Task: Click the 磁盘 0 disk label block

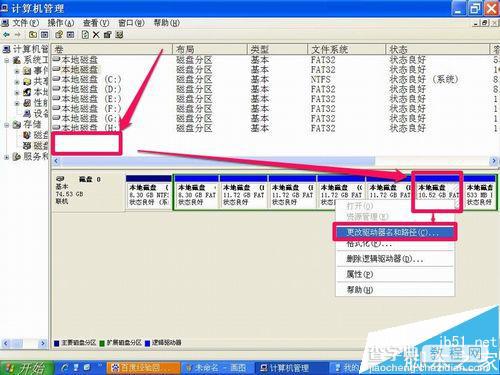Action: coord(88,192)
